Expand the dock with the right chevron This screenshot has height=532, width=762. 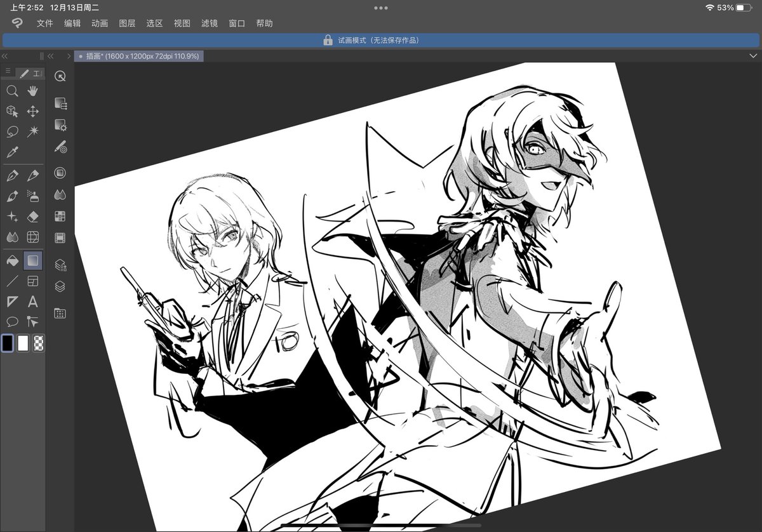(69, 56)
